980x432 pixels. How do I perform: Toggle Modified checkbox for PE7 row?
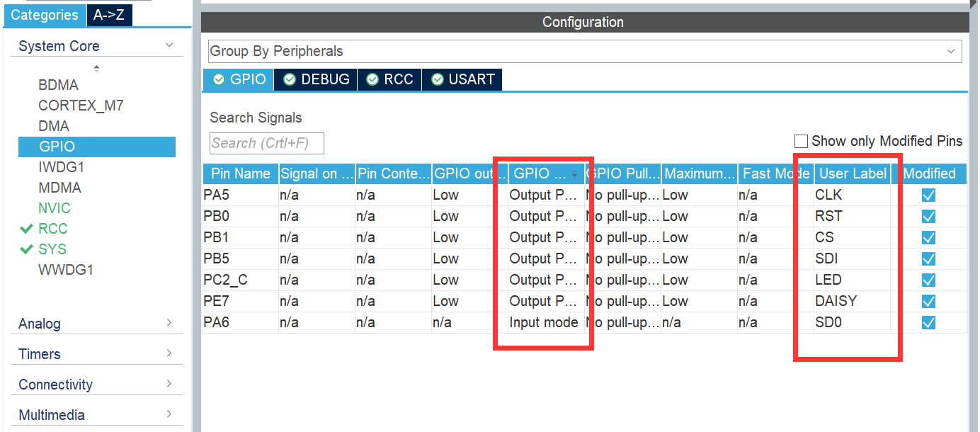pyautogui.click(x=928, y=302)
